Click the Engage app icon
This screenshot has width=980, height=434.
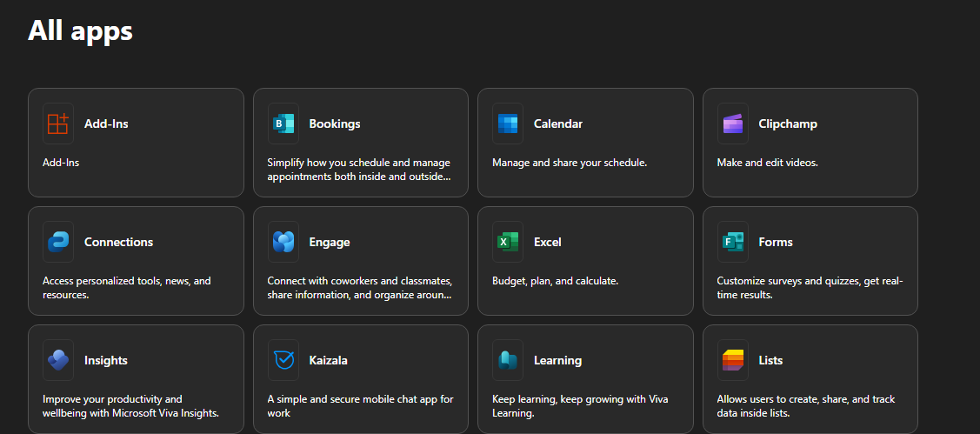tap(283, 242)
